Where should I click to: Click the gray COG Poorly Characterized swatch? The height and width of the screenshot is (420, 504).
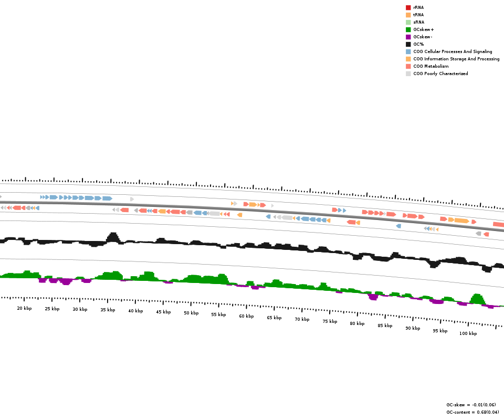(408, 73)
